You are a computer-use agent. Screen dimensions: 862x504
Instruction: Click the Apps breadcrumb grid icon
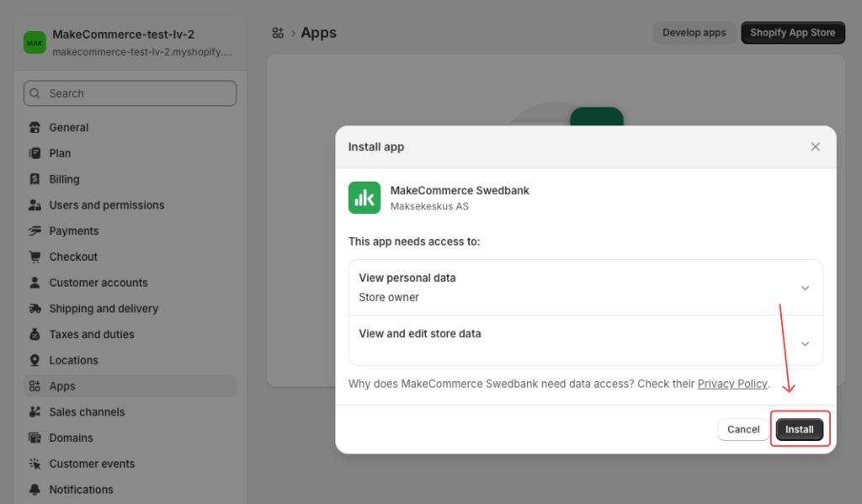(278, 33)
